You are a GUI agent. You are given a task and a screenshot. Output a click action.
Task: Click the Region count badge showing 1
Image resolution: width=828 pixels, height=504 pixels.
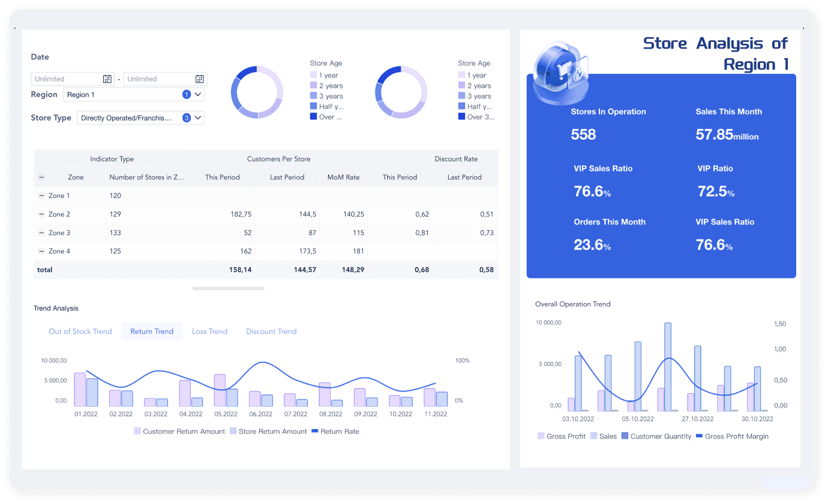187,94
